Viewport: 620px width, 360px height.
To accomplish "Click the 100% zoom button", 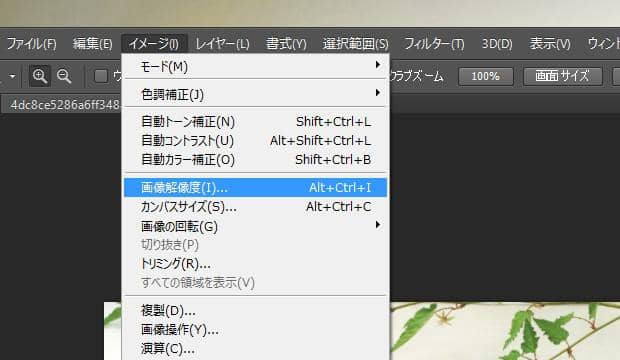I will (486, 76).
